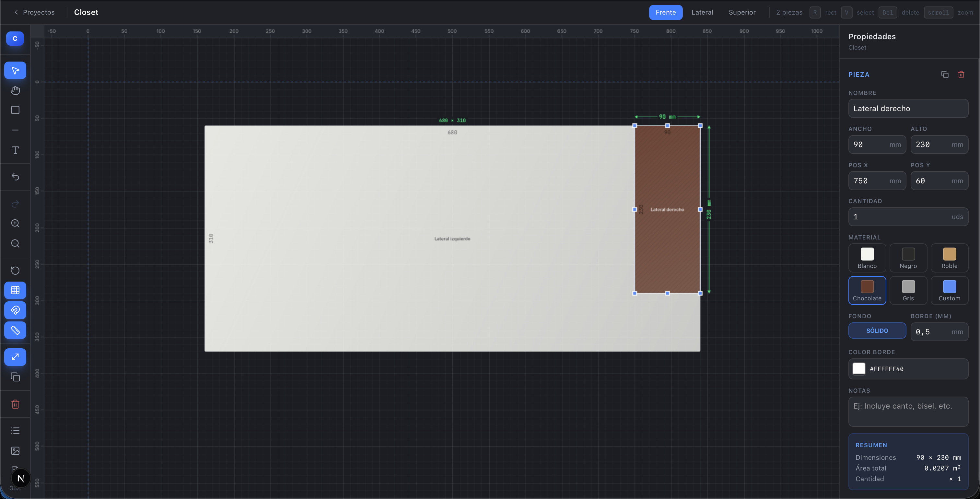
Task: Click the green '680 × 310' dimension label
Action: click(x=452, y=120)
